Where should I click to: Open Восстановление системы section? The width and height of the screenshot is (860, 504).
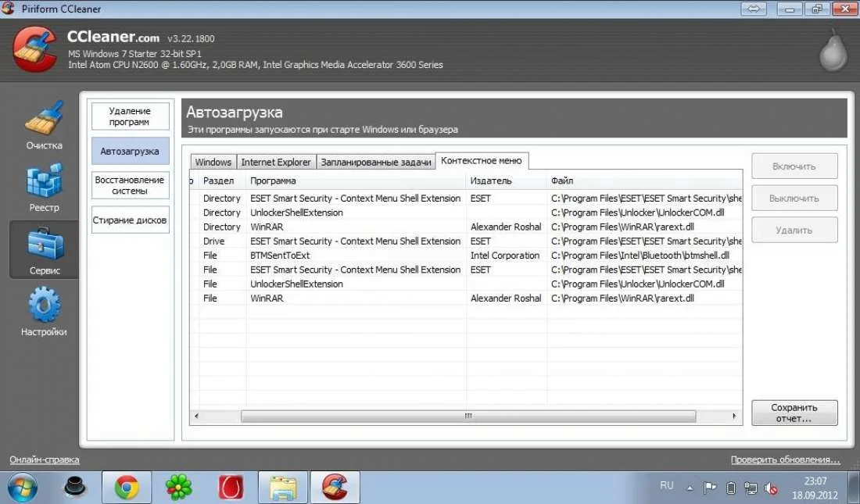[130, 185]
